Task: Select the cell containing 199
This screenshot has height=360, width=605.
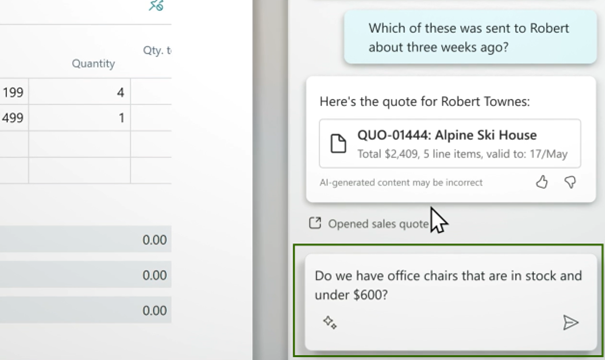Action: 14,92
